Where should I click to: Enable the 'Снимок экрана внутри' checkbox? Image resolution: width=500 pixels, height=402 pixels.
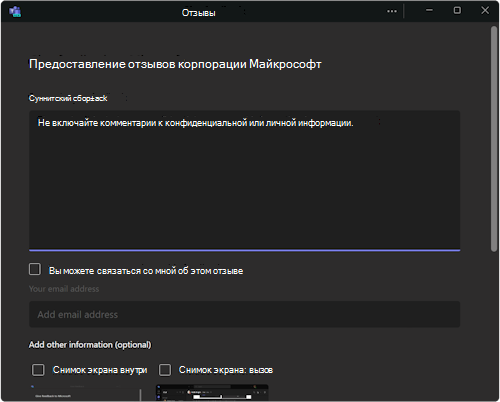click(x=38, y=370)
